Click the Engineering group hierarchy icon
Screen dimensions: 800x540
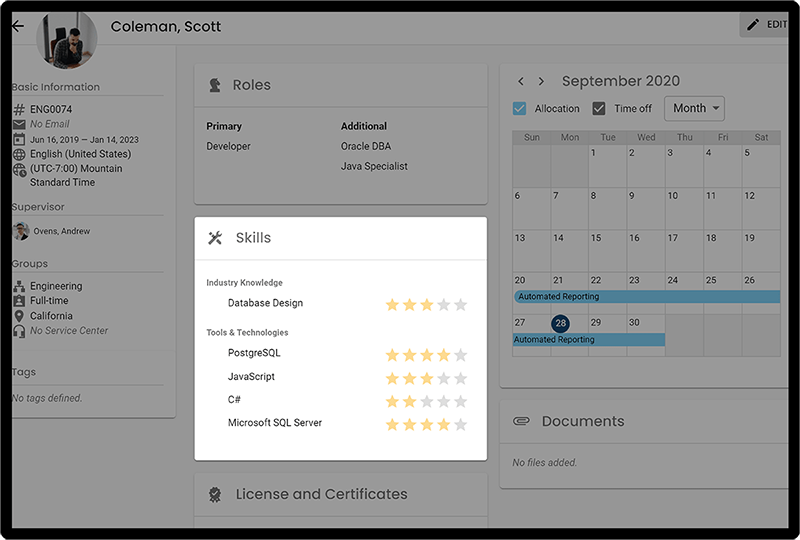(19, 286)
